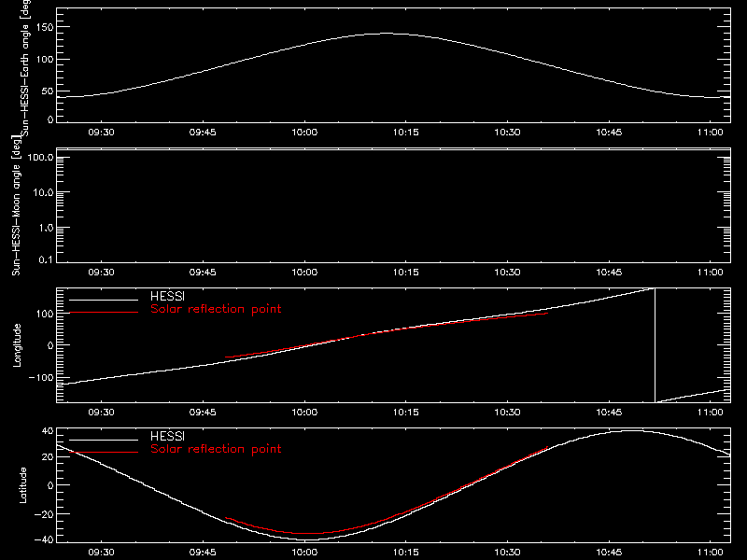747x560 pixels.
Task: Click white HESSI legend line in Longitude plot
Action: coord(104,300)
